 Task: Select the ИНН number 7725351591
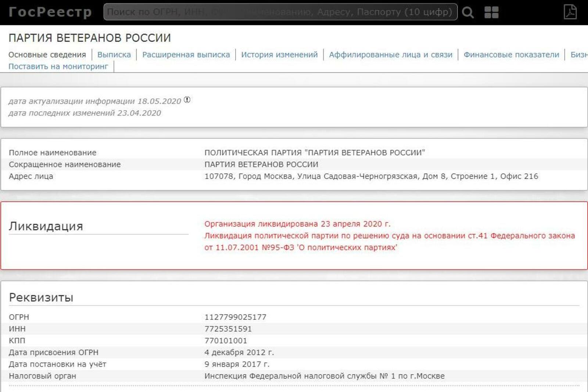(x=228, y=329)
